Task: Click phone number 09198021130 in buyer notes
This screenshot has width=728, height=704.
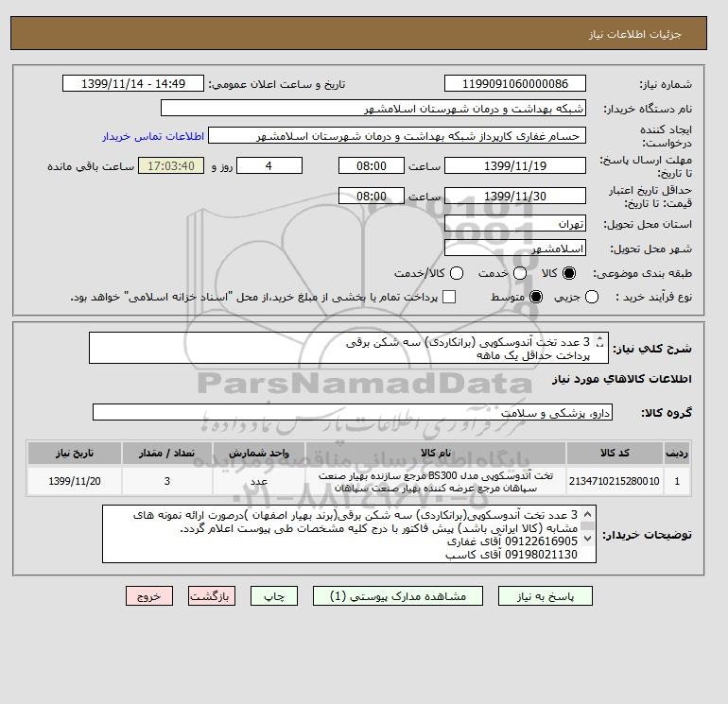Action: [541, 555]
